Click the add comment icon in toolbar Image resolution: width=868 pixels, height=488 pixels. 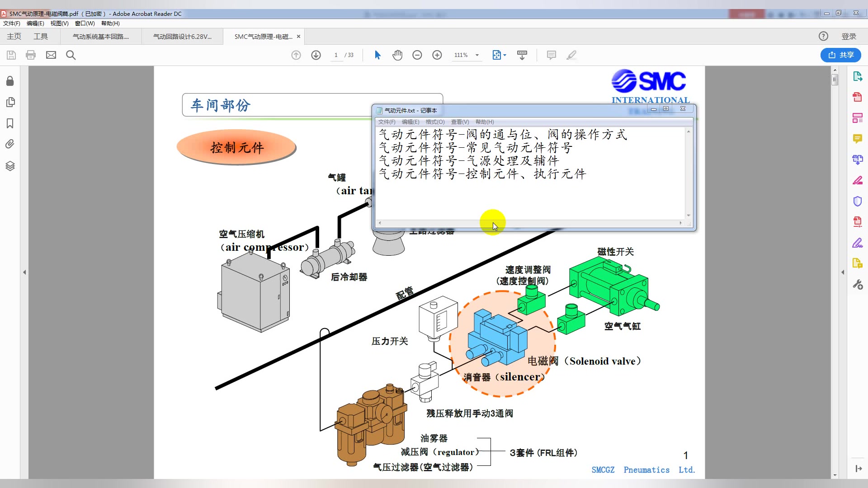(551, 55)
